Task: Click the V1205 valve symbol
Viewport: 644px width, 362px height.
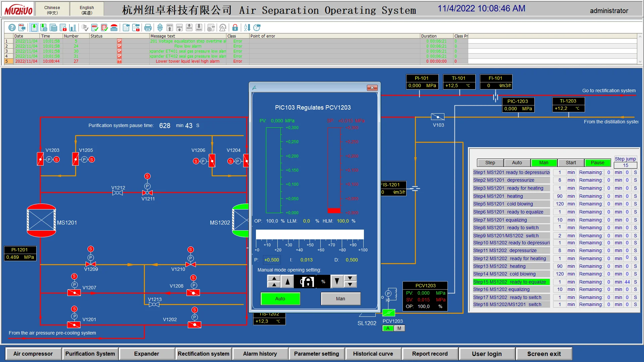Action: (x=75, y=159)
